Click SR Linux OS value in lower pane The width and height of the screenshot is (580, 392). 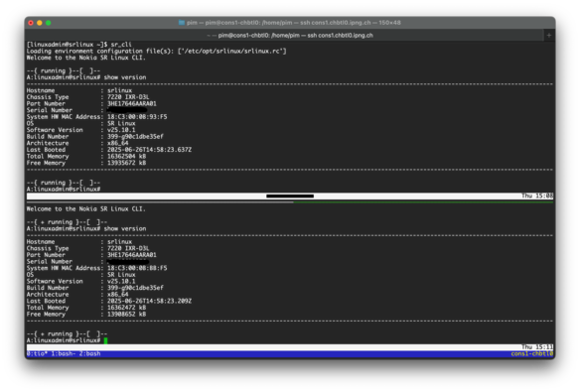click(x=121, y=275)
